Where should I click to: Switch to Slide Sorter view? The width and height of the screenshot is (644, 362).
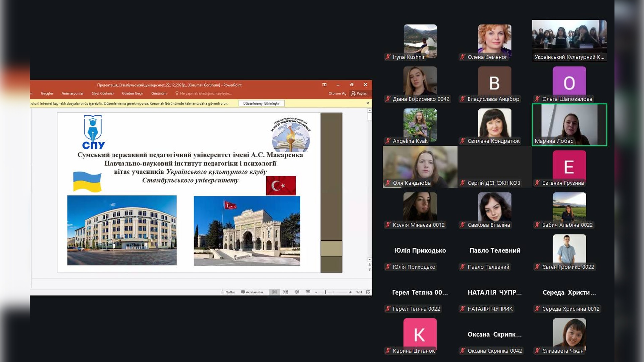coord(285,292)
